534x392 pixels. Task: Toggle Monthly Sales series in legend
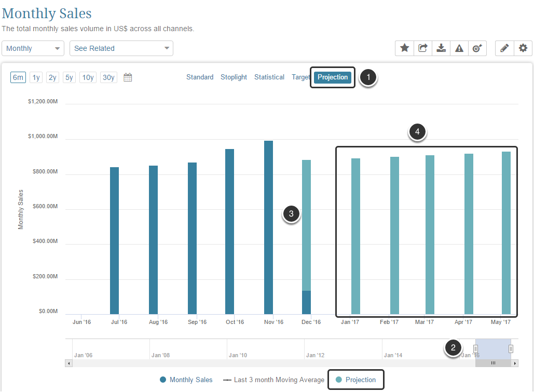[x=186, y=380]
